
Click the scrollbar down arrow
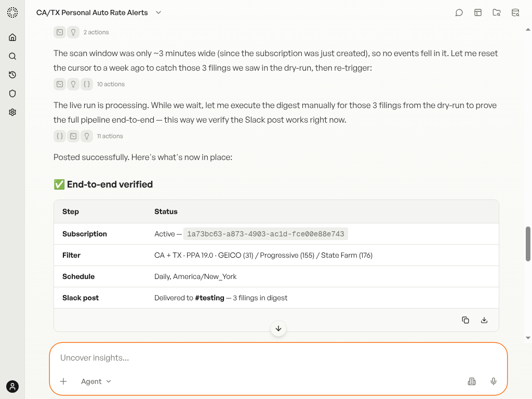[528, 338]
